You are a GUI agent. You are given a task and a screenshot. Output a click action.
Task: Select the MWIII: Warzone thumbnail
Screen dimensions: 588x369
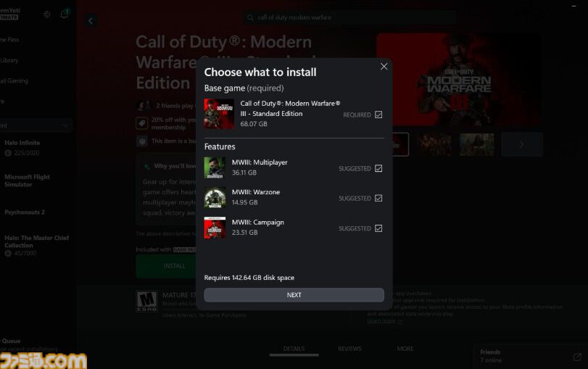[215, 198]
